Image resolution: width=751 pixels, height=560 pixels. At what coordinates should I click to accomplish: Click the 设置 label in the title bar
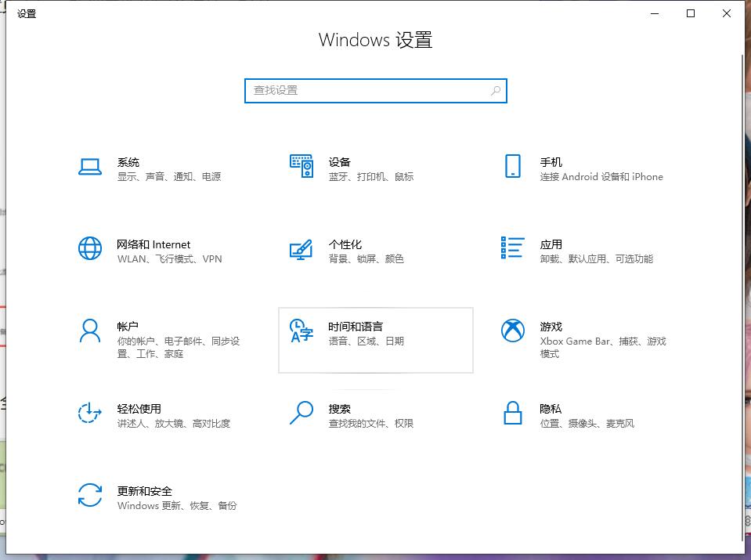[x=27, y=13]
